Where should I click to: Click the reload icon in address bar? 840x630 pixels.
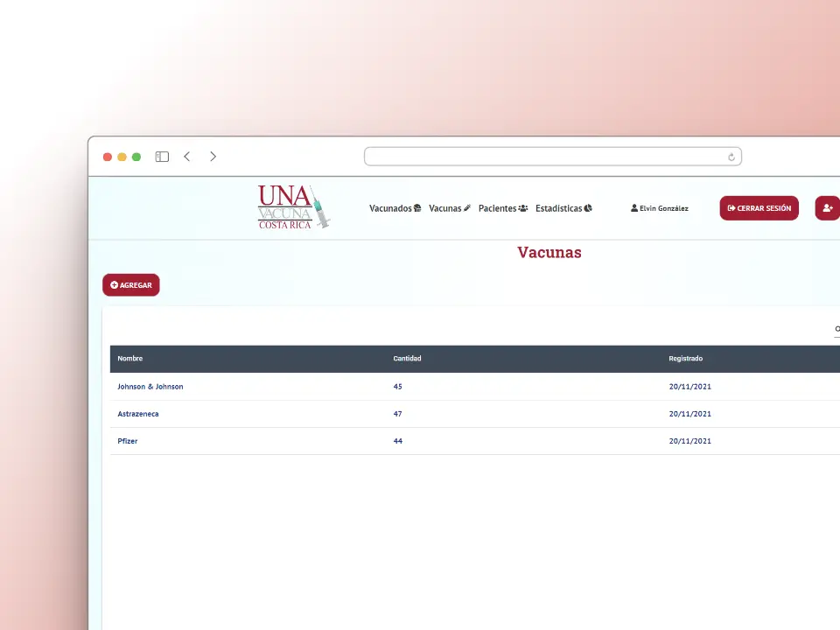(731, 157)
